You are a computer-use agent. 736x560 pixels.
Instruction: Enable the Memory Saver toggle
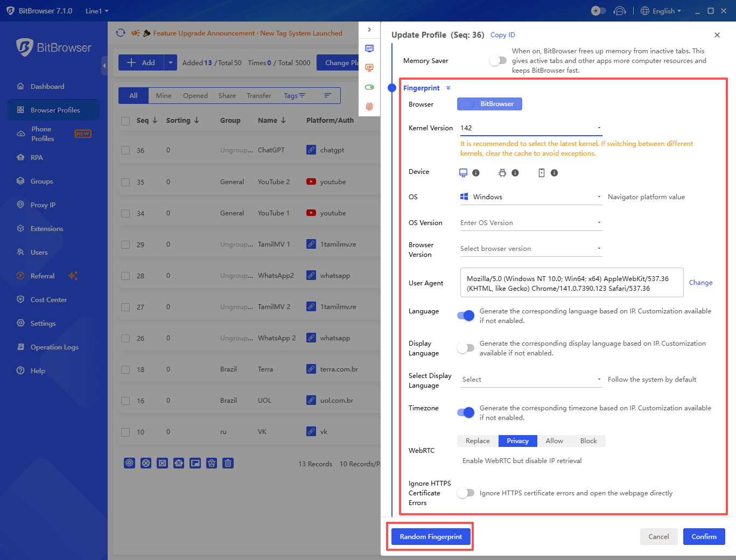click(497, 60)
